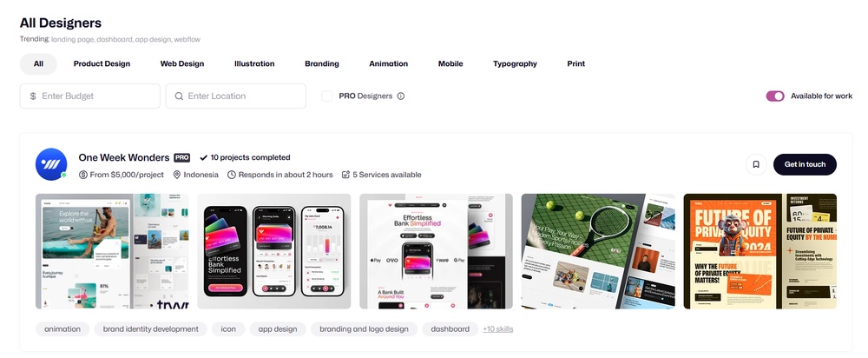Switch to the Illustration tab
This screenshot has height=358, width=868.
point(254,63)
